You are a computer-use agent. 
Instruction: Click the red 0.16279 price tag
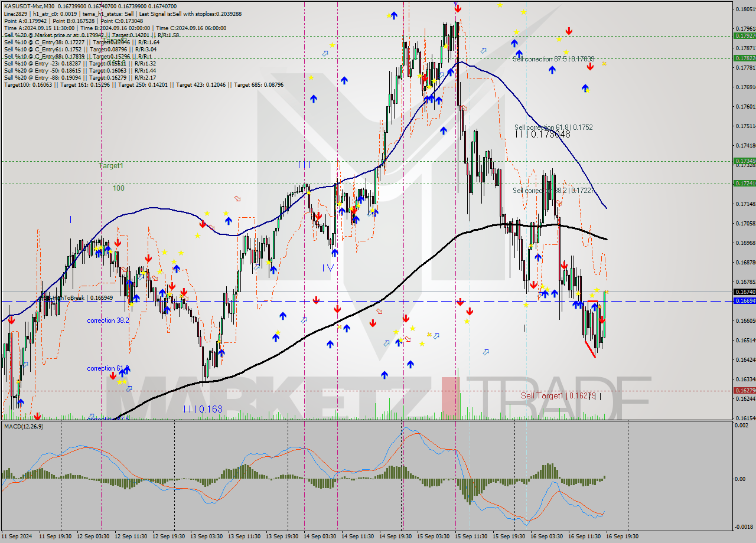[744, 390]
